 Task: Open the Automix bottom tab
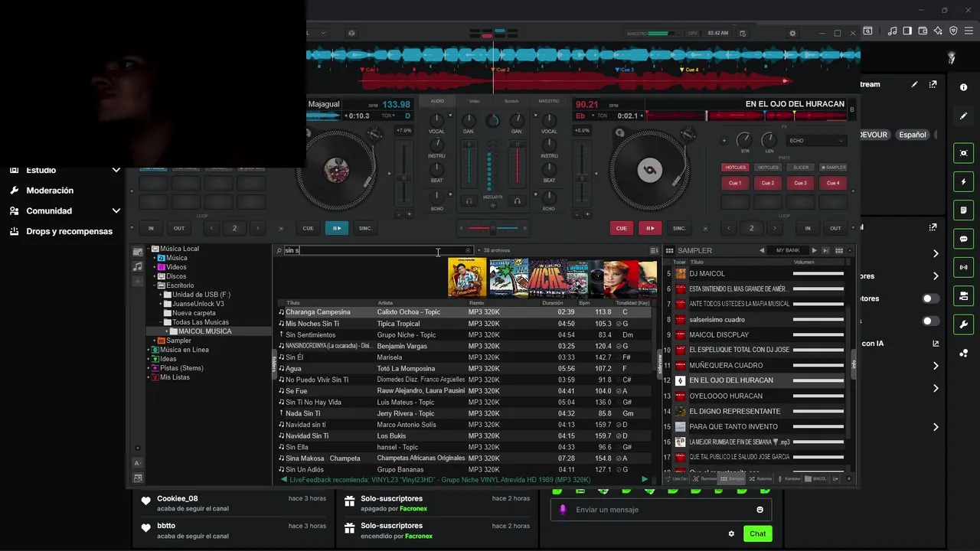761,478
